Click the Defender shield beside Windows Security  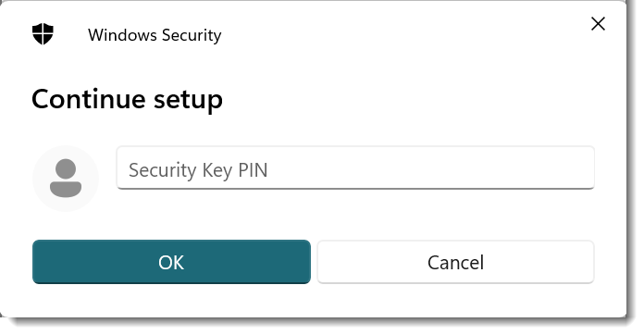tap(43, 33)
